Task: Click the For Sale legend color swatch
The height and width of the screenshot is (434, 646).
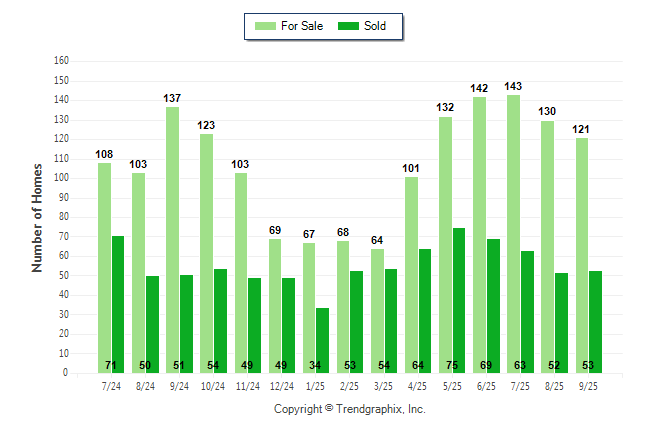Action: pyautogui.click(x=267, y=26)
